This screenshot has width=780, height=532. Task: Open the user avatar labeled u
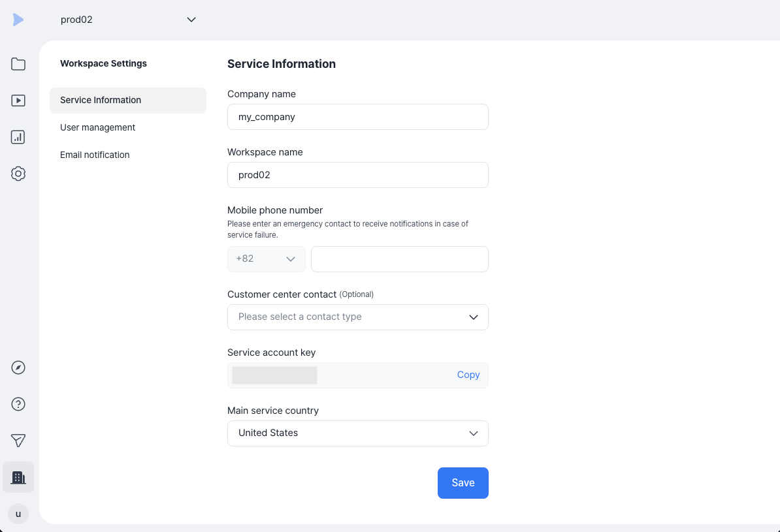[18, 514]
